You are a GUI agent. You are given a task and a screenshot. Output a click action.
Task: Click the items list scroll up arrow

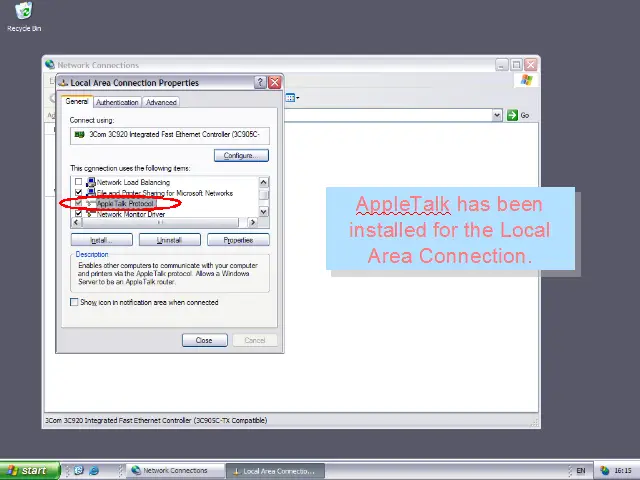click(x=264, y=182)
